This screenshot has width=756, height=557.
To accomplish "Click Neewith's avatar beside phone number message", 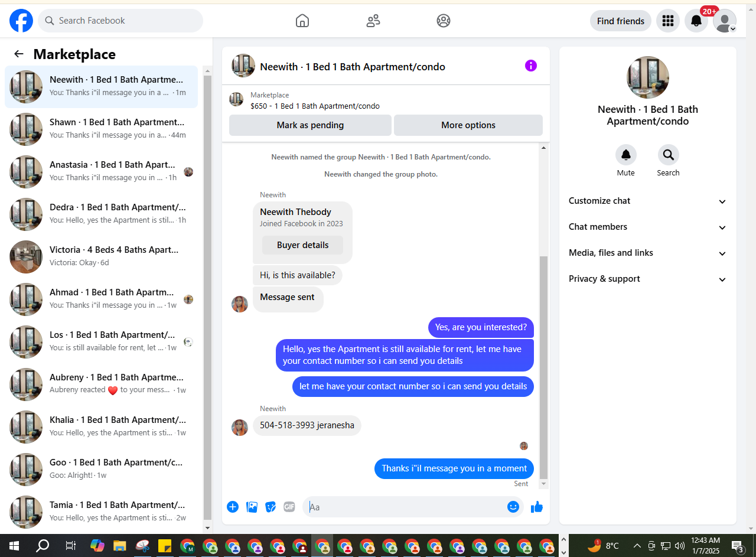I will click(240, 428).
